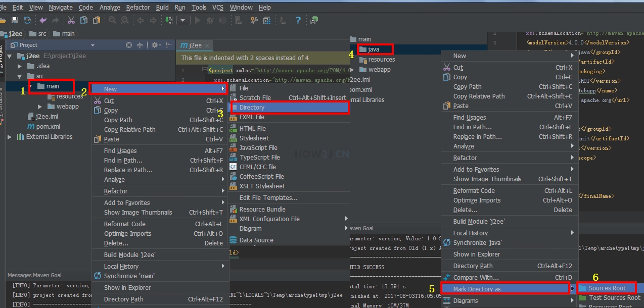This screenshot has width=644, height=308.
Task: Click the Paste clipboard toolbar icon
Action: [x=96, y=20]
